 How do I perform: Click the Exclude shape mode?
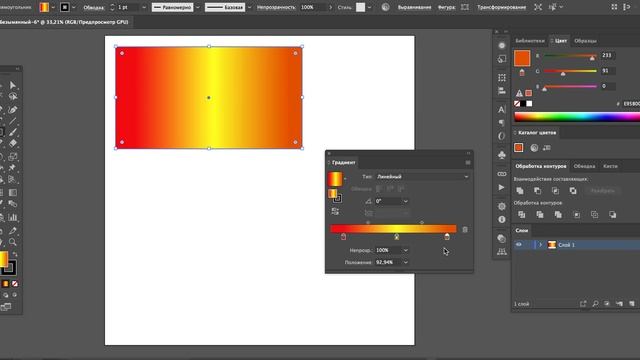click(573, 191)
